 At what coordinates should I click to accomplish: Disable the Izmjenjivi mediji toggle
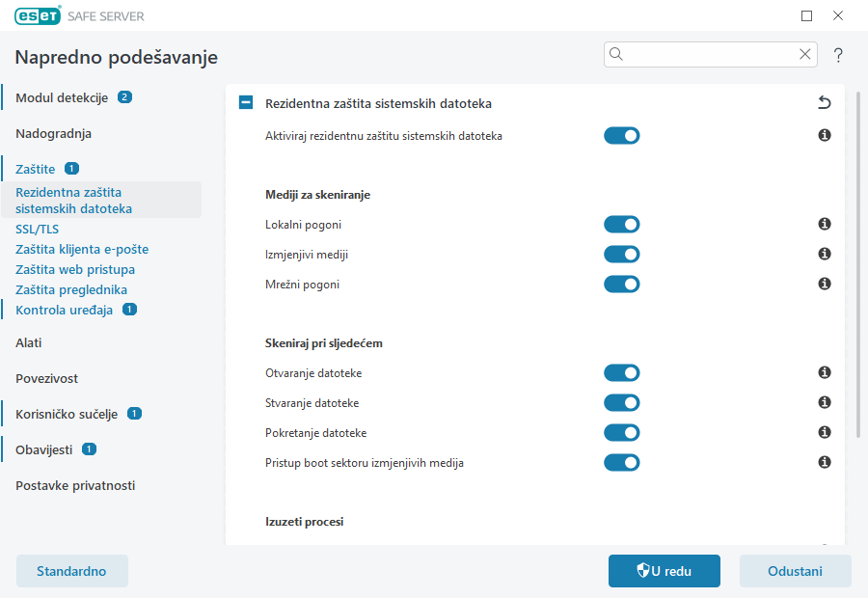622,254
